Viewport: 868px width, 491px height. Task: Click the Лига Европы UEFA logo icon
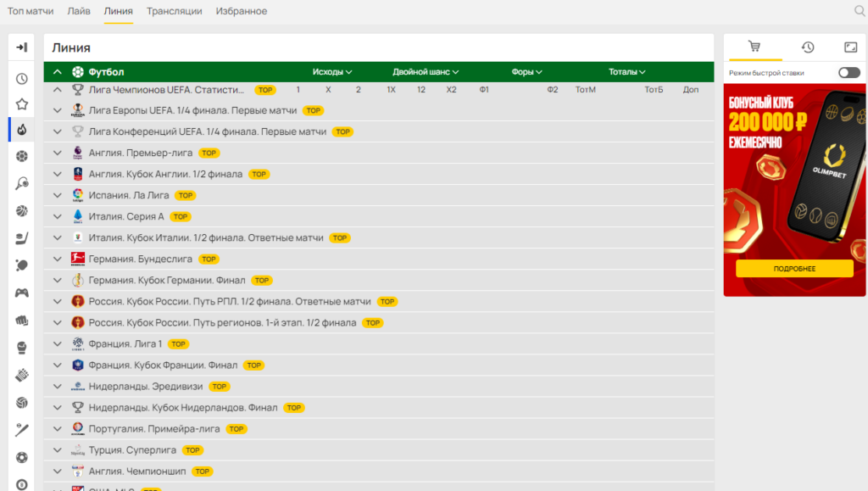(77, 110)
